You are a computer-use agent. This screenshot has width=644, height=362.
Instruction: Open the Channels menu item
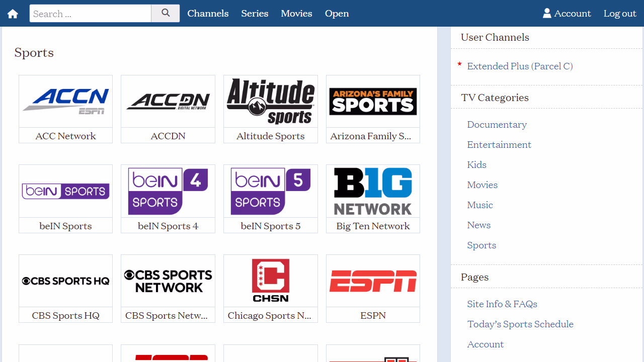click(x=208, y=14)
